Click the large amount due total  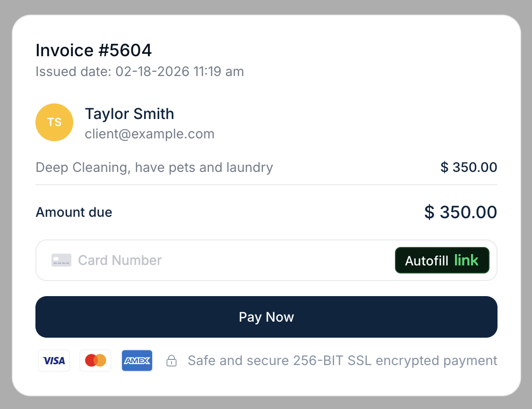pyautogui.click(x=461, y=213)
